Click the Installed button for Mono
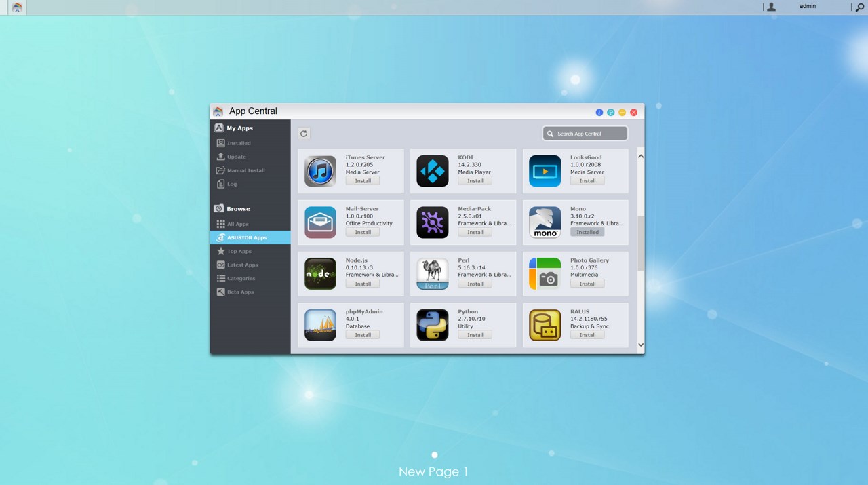 [587, 232]
